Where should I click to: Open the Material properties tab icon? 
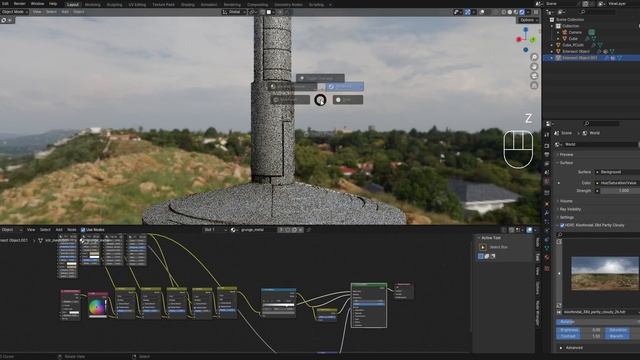(x=547, y=258)
